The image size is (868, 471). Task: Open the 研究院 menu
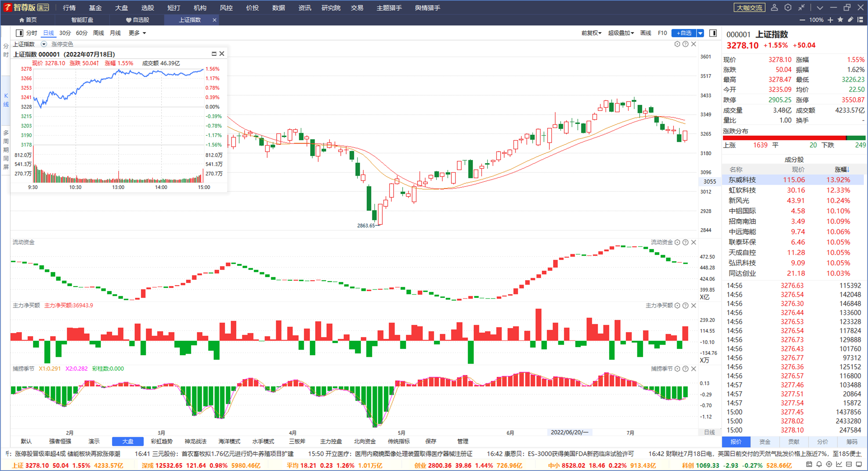(331, 8)
